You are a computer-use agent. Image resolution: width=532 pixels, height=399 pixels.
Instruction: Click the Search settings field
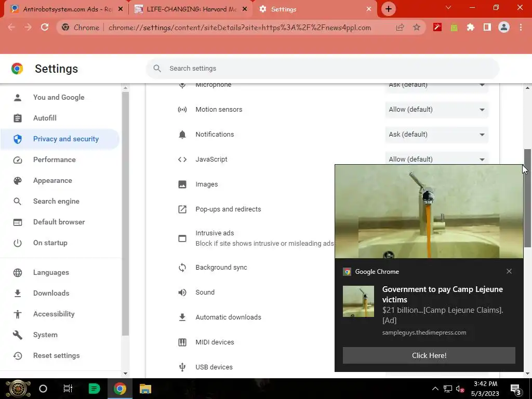pos(322,69)
